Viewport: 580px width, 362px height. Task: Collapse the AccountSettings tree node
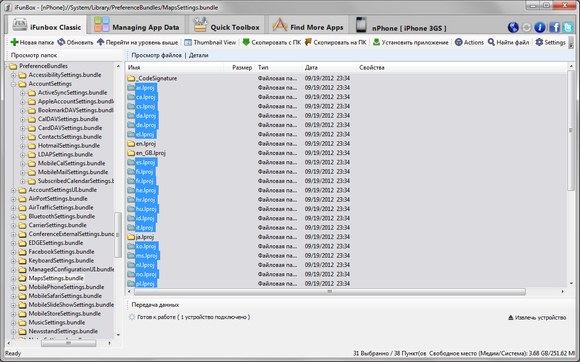[13, 84]
